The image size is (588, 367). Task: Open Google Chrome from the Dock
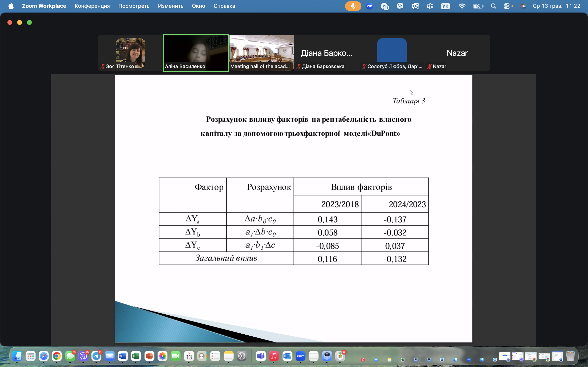click(x=57, y=356)
